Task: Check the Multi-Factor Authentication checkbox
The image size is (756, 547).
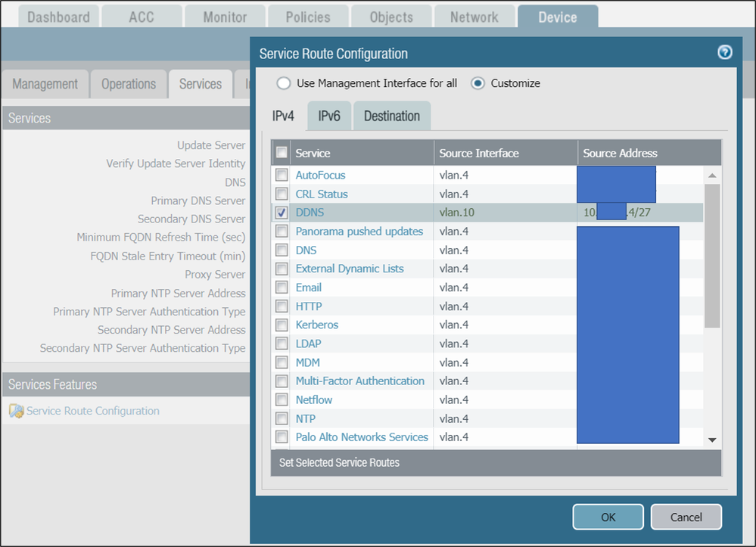Action: [x=282, y=381]
